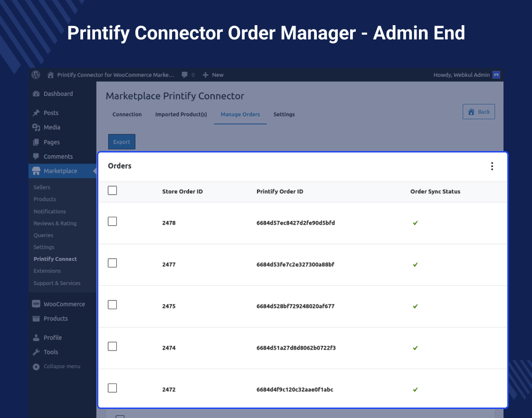Click store order ID 2475

169,306
